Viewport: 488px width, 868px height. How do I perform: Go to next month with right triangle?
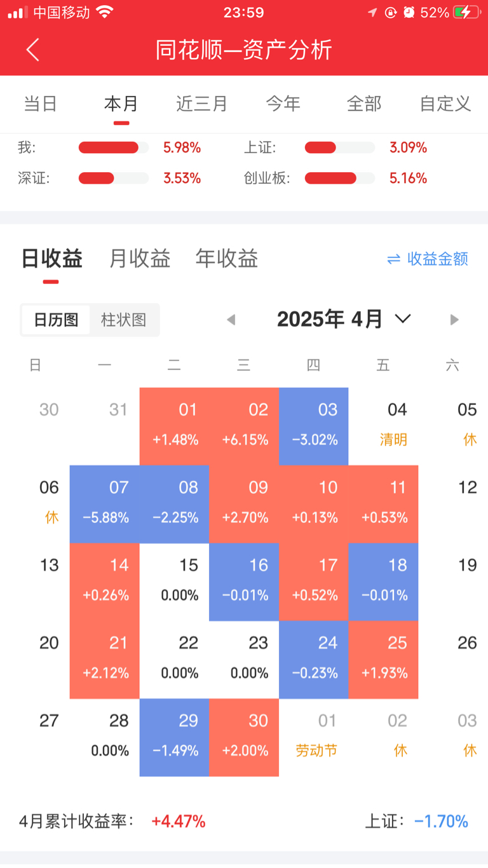[x=454, y=320]
